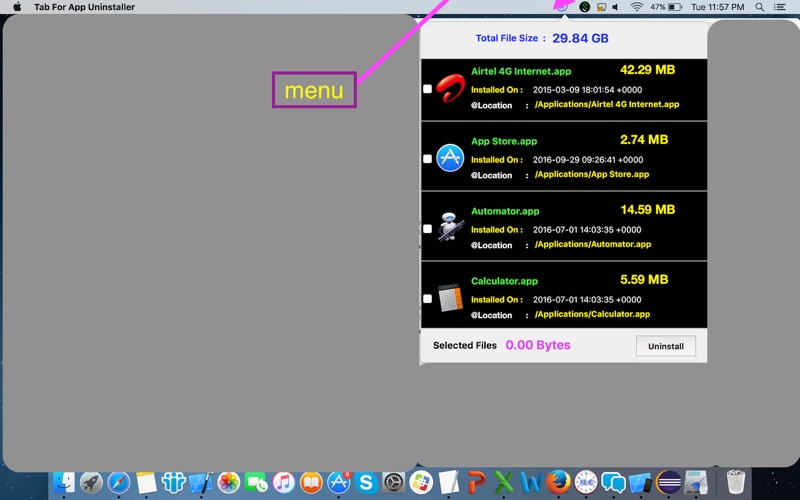Open the blue people-figures app in the Dock

click(x=173, y=482)
